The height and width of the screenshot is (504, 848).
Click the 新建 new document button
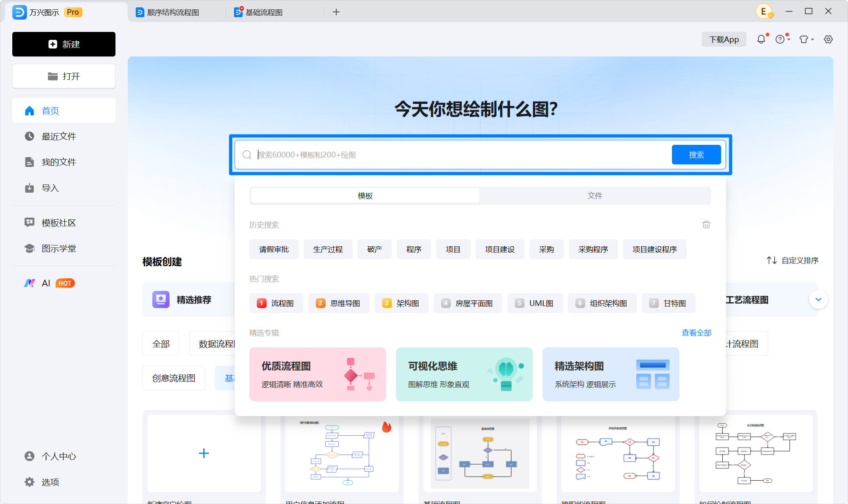(64, 44)
